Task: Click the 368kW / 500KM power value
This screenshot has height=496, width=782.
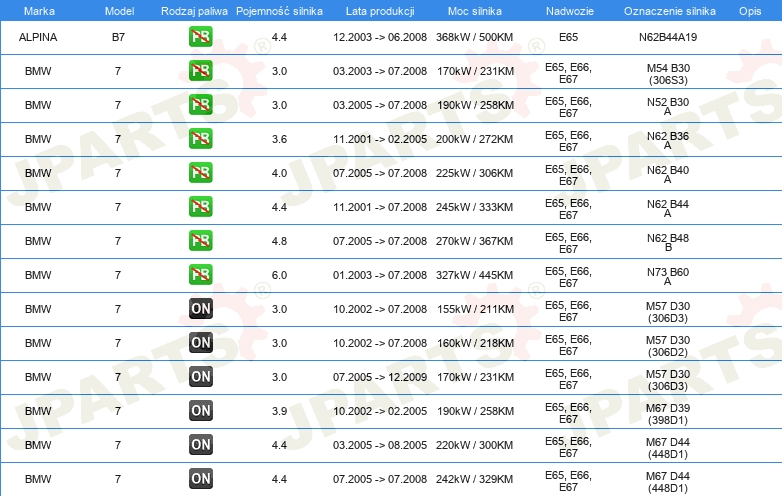Action: click(474, 37)
